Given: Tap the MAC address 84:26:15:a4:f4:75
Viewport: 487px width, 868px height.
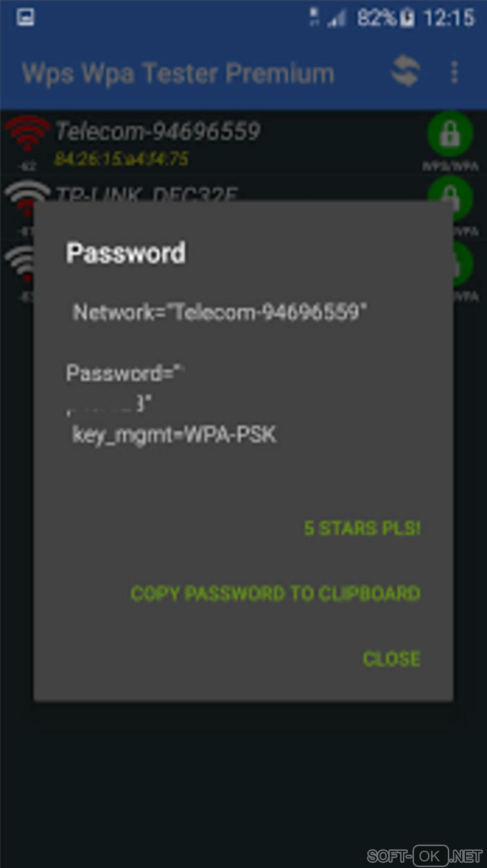Looking at the screenshot, I should coord(121,159).
